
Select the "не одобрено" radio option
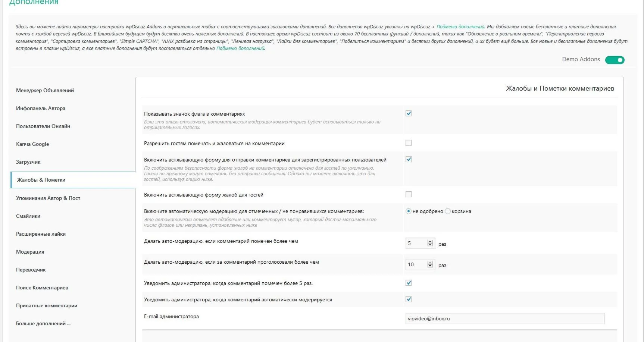(x=409, y=211)
